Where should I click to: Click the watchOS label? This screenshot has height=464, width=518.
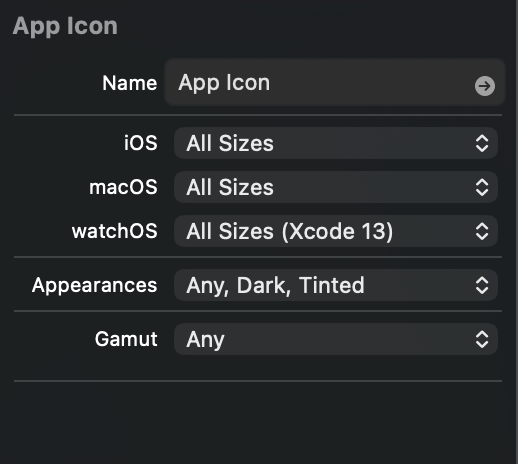[115, 231]
